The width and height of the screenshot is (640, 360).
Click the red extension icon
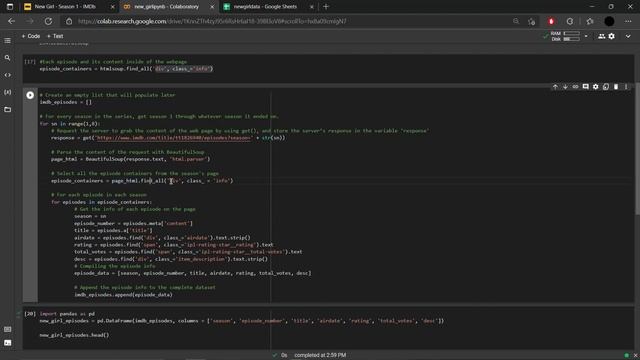coord(551,21)
